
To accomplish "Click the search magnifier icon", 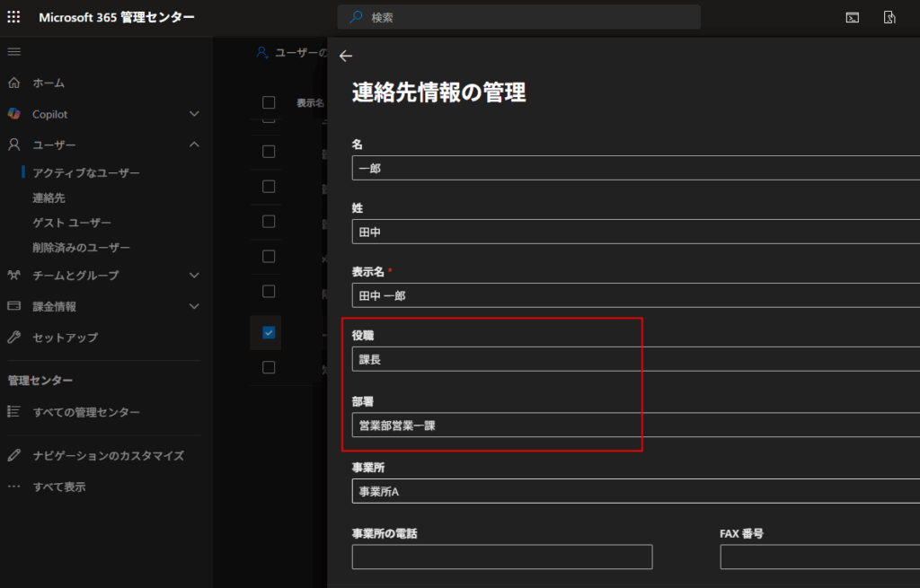I will coord(356,17).
